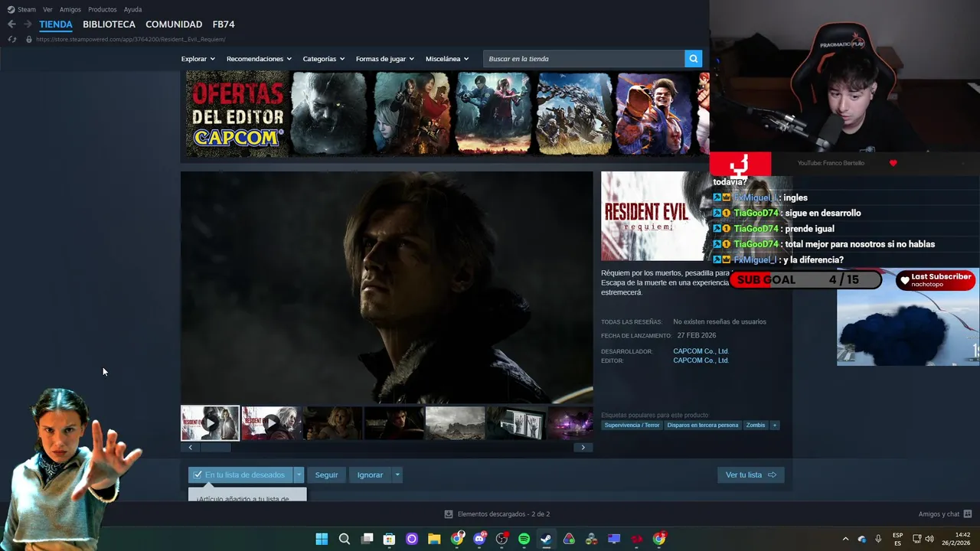Switch to the TIENDA tab
Screen dimensions: 980x551
56,24
